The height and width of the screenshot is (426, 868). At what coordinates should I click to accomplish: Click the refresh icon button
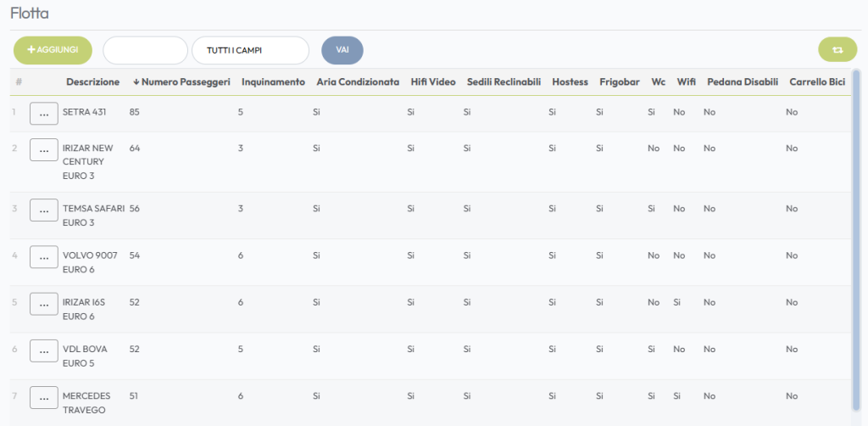pos(837,50)
